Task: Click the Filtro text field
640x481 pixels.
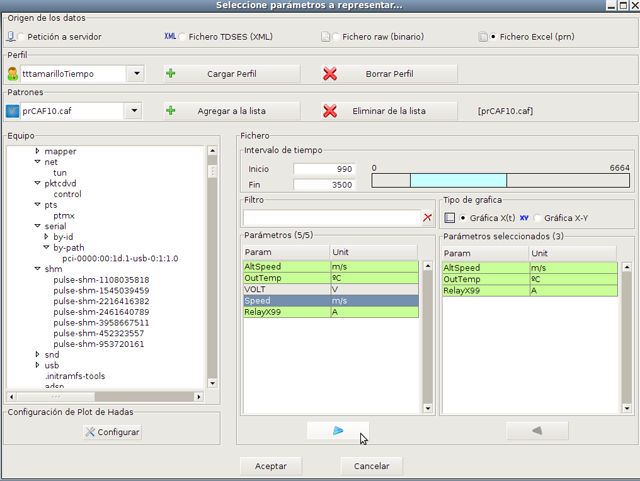Action: [x=332, y=218]
